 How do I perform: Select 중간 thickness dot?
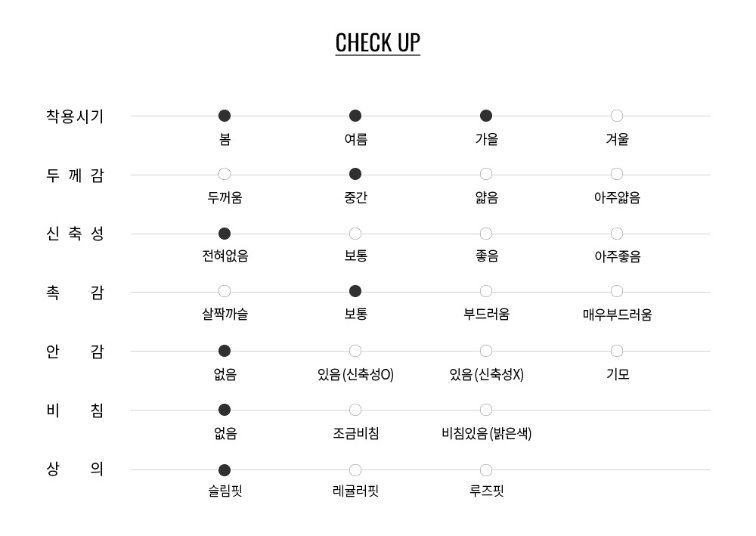click(x=355, y=175)
